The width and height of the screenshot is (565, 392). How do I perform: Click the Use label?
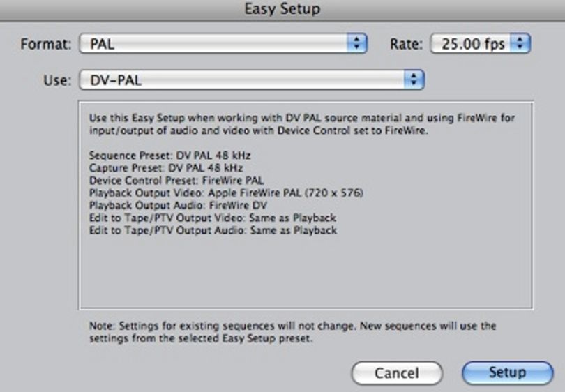tap(57, 80)
